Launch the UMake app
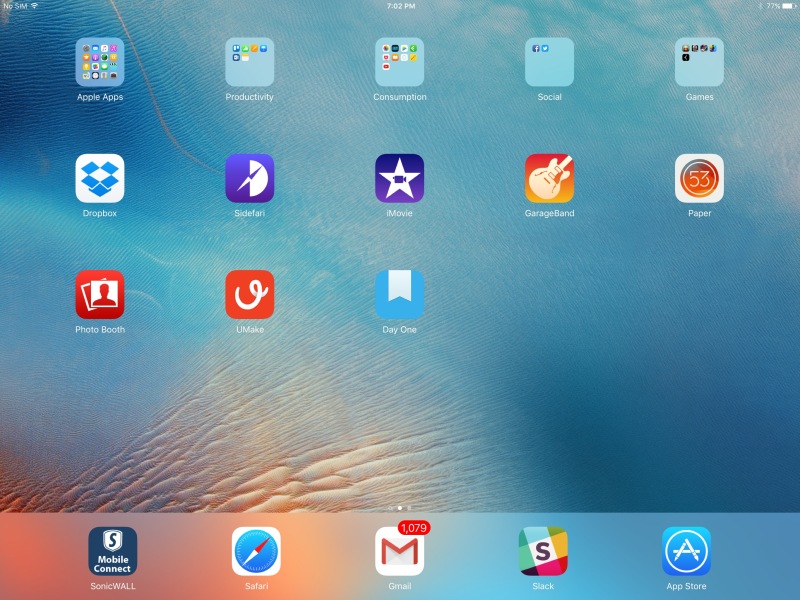 (249, 294)
